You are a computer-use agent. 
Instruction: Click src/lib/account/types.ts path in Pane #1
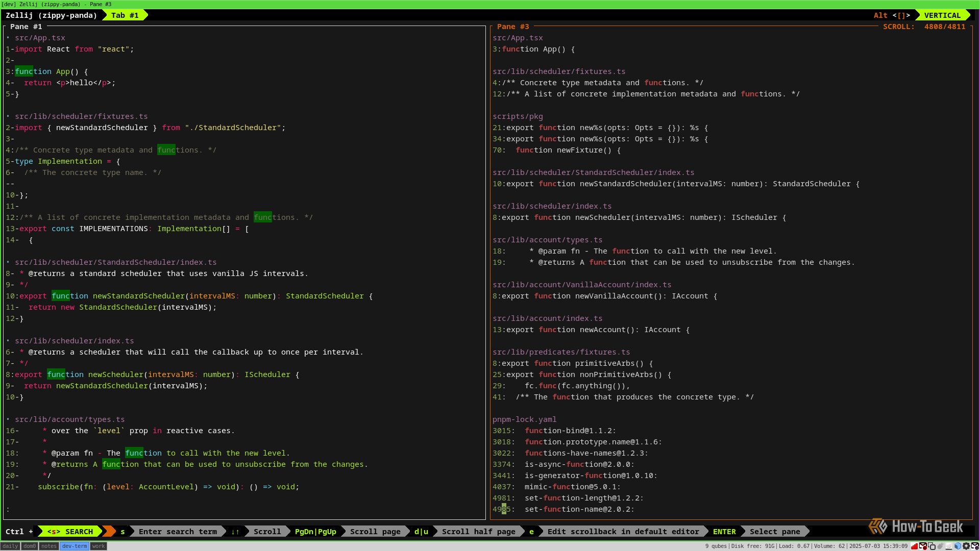(x=70, y=419)
